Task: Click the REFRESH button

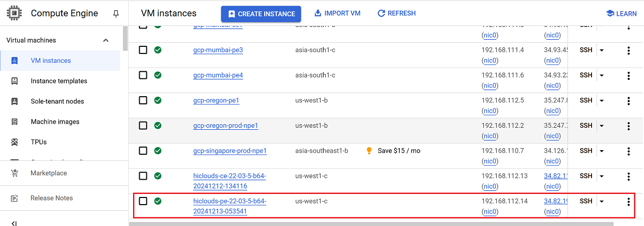Action: [x=396, y=13]
